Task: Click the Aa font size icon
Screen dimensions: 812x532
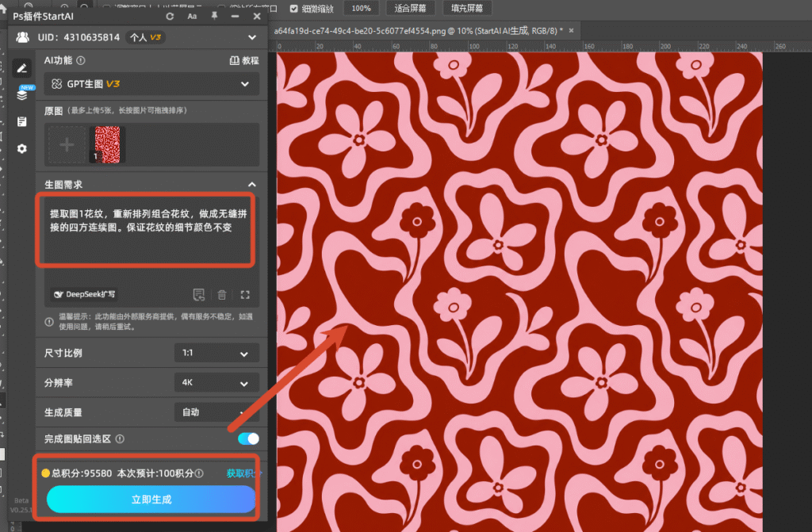Action: tap(192, 17)
